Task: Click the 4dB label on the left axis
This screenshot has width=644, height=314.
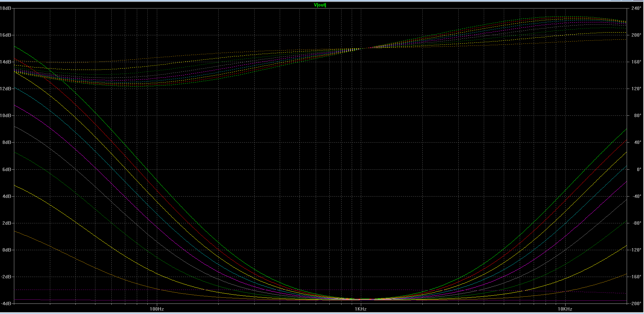Action: pyautogui.click(x=7, y=196)
